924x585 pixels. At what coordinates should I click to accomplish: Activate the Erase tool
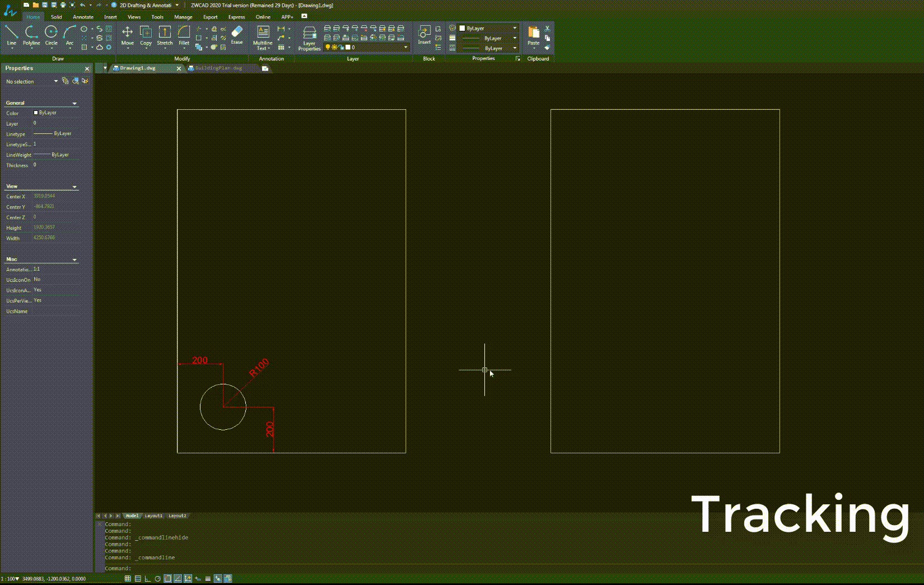(236, 35)
